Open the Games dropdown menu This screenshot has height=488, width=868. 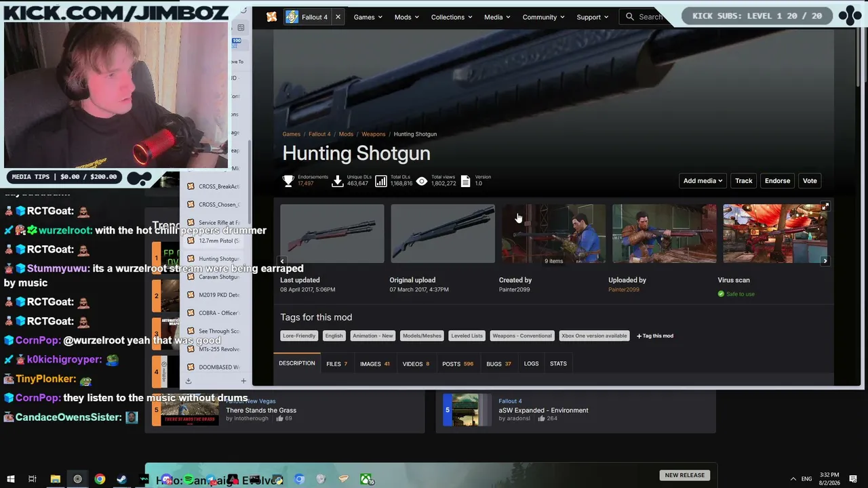pos(368,17)
